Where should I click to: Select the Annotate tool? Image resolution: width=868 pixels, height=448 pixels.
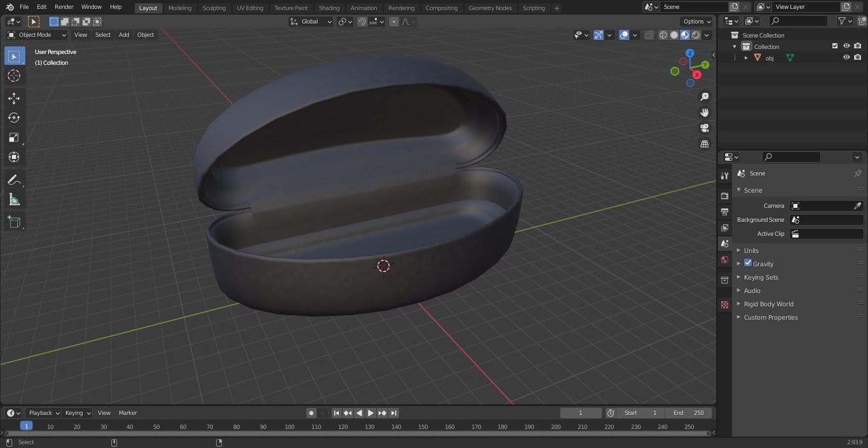(14, 180)
